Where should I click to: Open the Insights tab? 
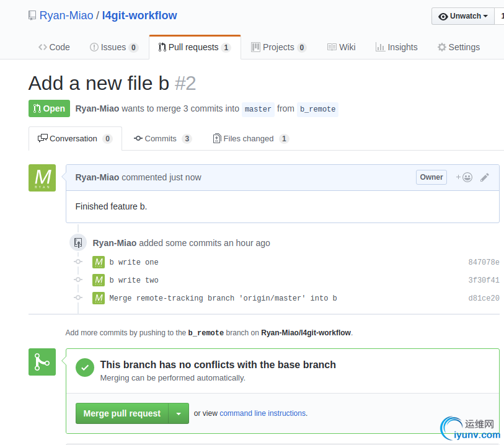[x=397, y=47]
